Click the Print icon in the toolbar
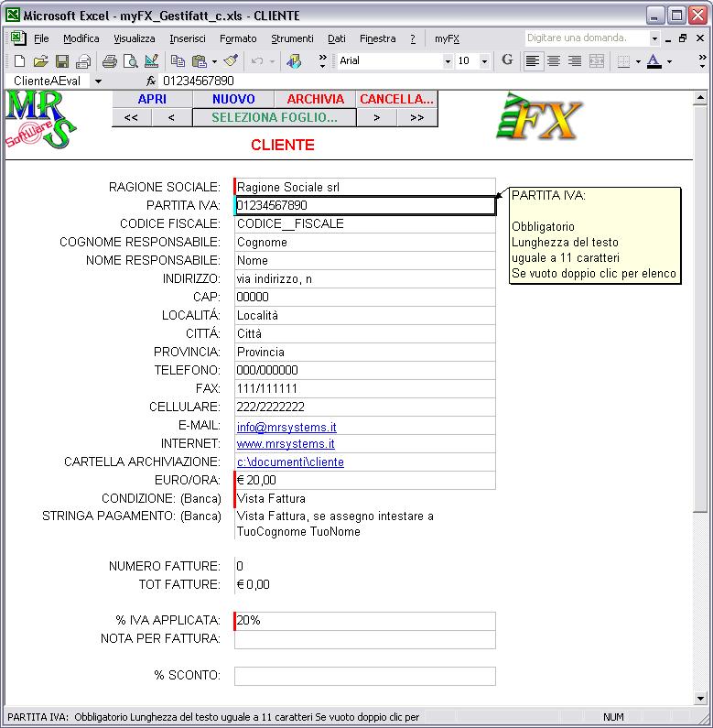This screenshot has width=713, height=728. [x=109, y=61]
